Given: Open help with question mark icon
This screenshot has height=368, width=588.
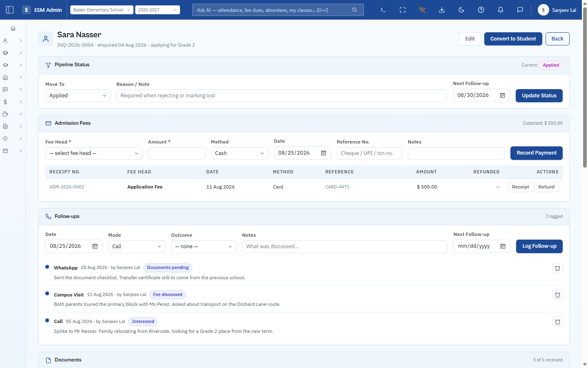Looking at the screenshot, I should 481,10.
